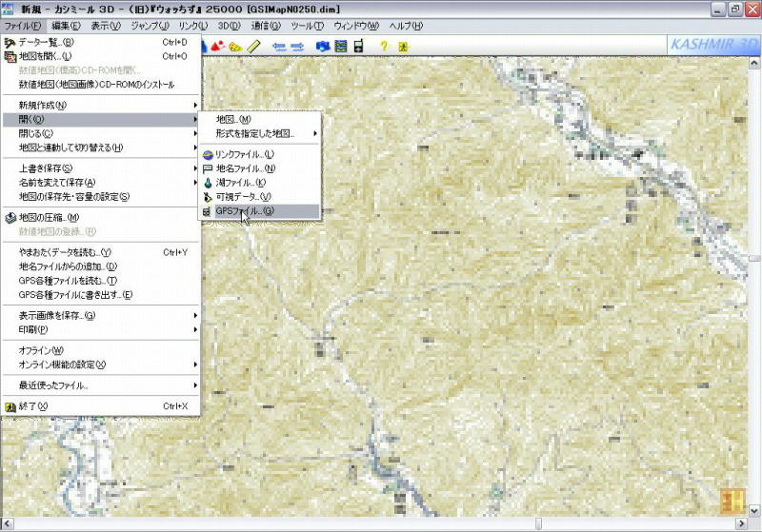Expand 地図と連動して切り替える submenu arrow
This screenshot has height=532, width=762.
(x=195, y=148)
